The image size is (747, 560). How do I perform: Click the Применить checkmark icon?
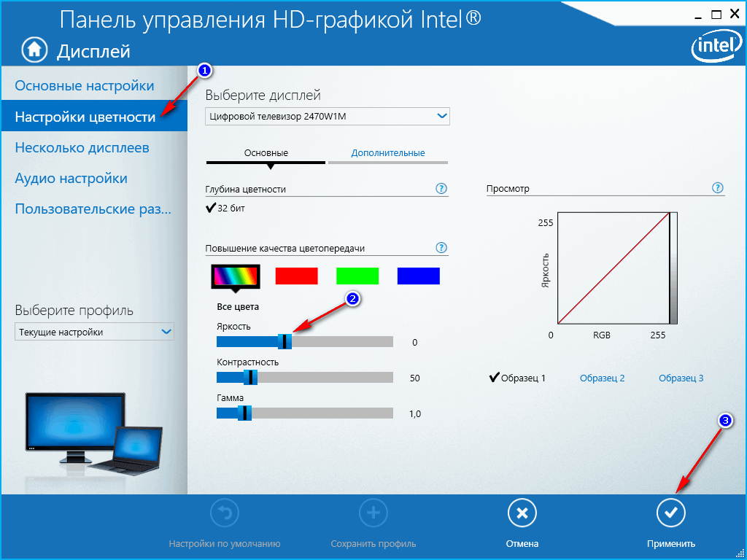coord(670,514)
